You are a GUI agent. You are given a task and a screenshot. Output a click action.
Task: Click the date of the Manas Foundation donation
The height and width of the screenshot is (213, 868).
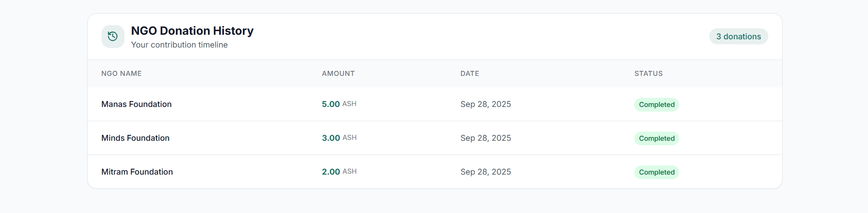tap(485, 104)
